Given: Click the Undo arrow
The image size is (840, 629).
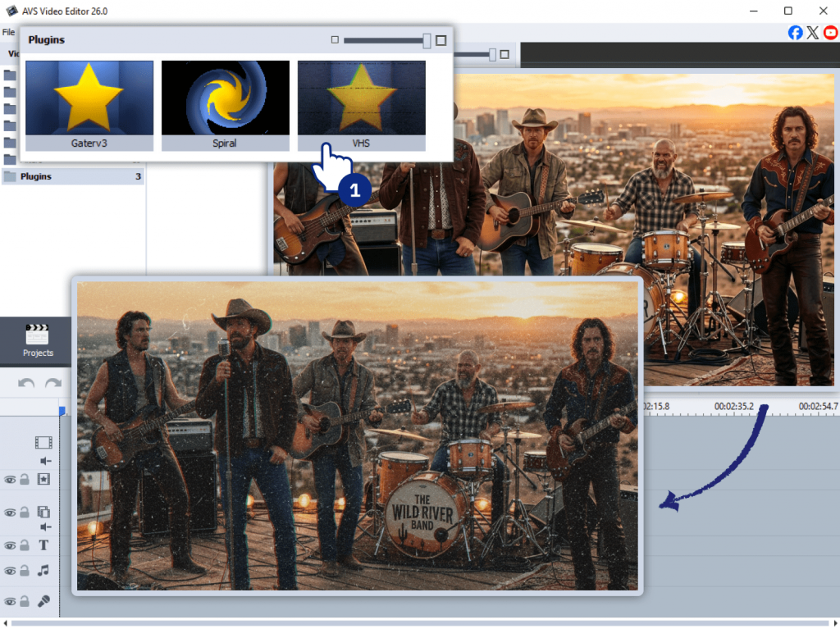Looking at the screenshot, I should [x=26, y=383].
